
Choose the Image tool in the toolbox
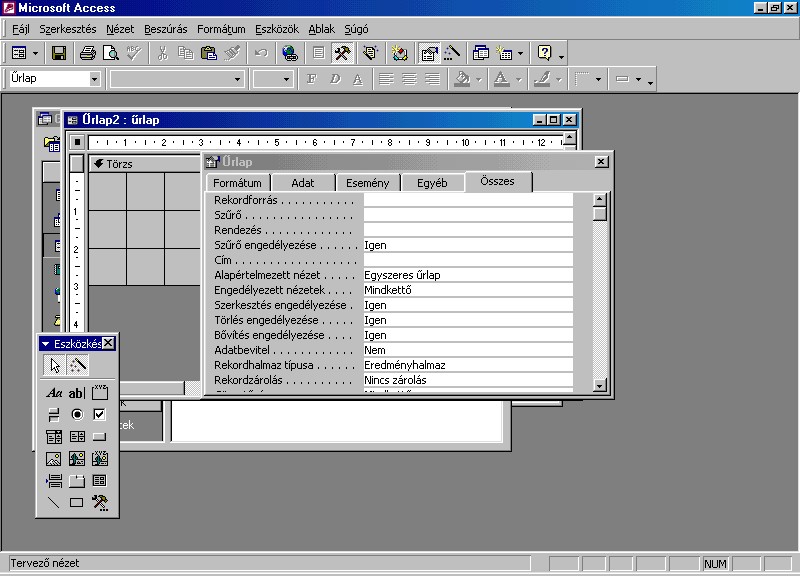[x=55, y=459]
